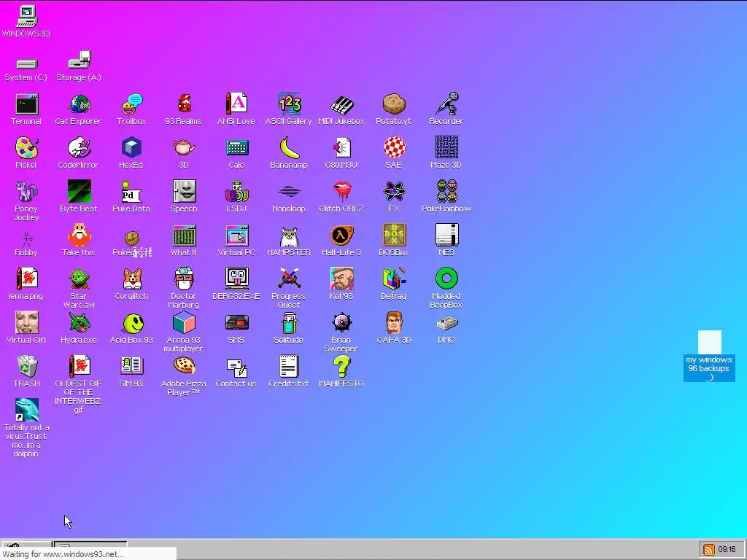Run DERG32.EXE

tap(236, 279)
